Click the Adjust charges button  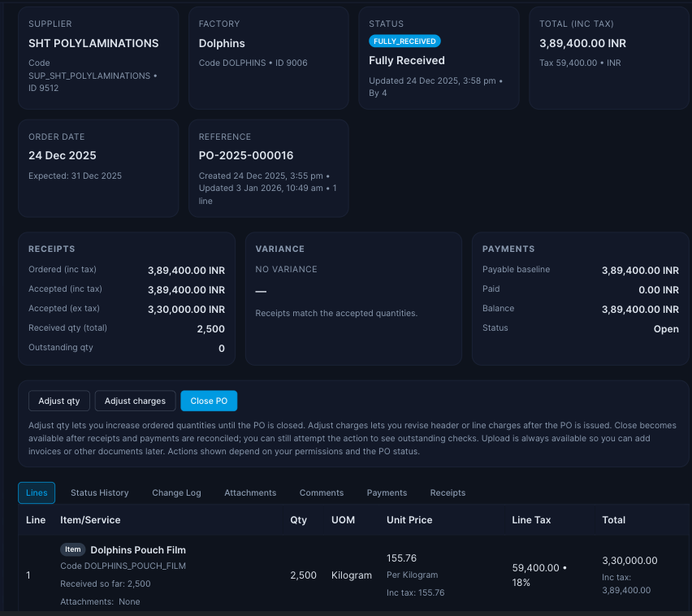pos(135,401)
